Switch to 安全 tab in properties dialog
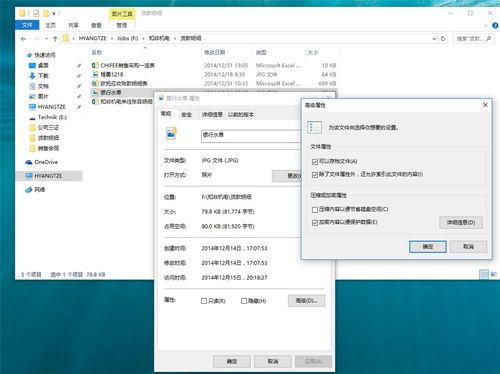Image resolution: width=500 pixels, height=374 pixels. [186, 115]
